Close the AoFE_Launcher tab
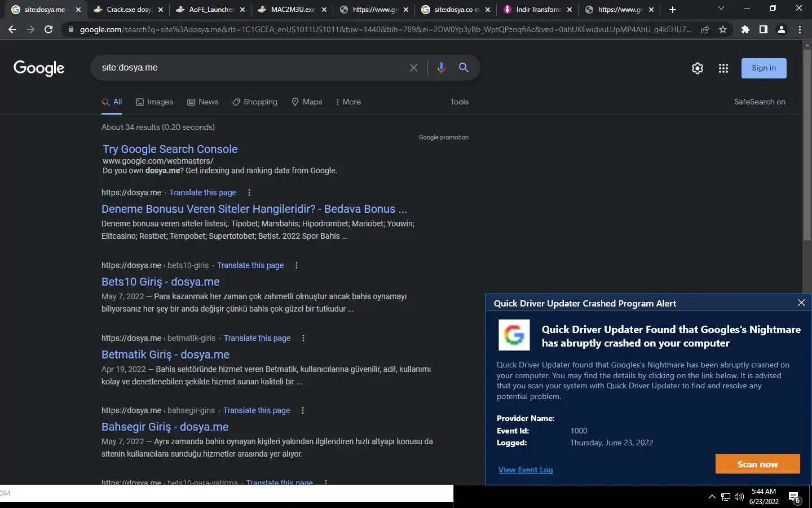This screenshot has width=812, height=508. coord(242,10)
